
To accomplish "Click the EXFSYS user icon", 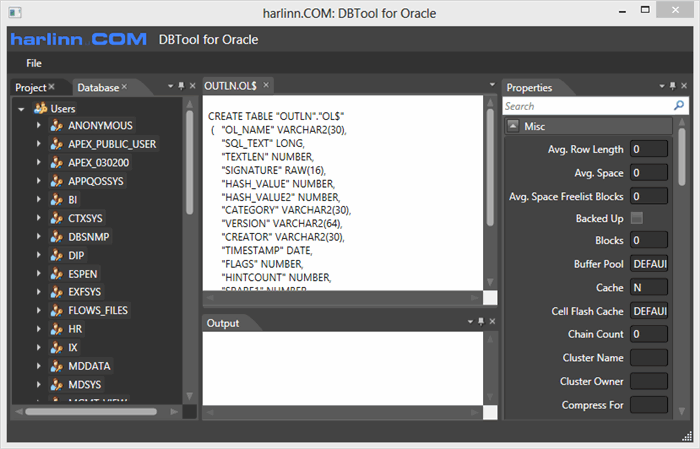I will pos(57,292).
